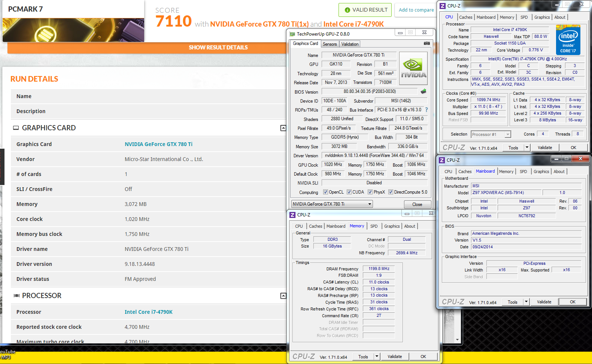The width and height of the screenshot is (592, 364).
Task: Click Close button in GPU-Z
Action: point(417,204)
